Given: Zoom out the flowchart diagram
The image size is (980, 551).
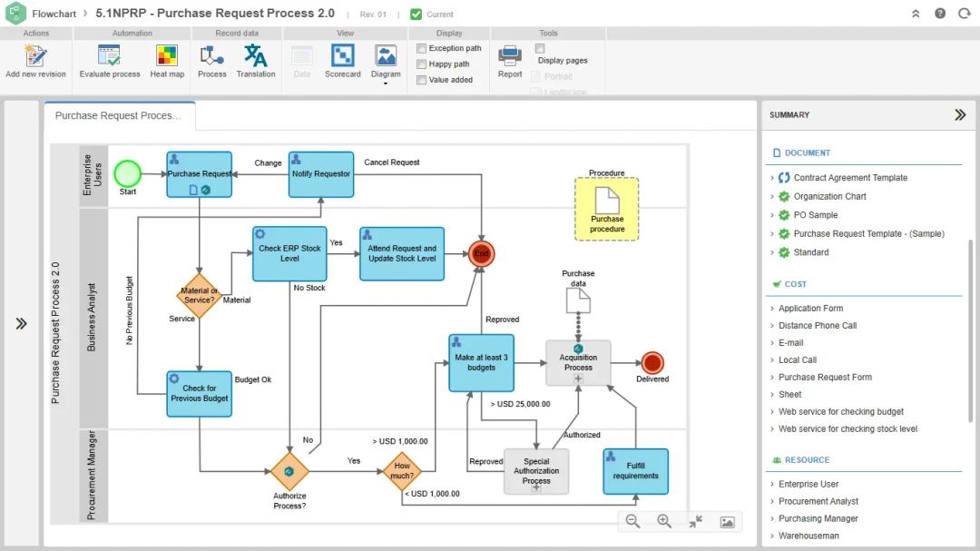Looking at the screenshot, I should tap(633, 521).
